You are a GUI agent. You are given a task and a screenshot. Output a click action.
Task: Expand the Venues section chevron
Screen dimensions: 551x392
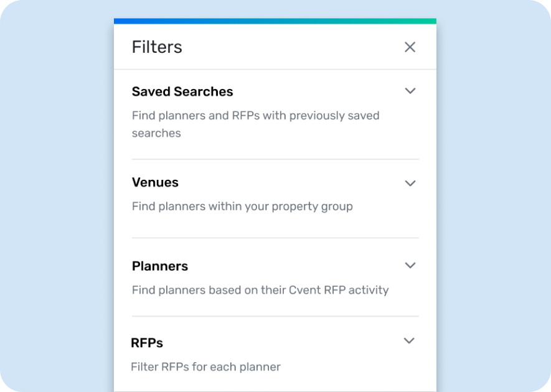[x=410, y=184]
